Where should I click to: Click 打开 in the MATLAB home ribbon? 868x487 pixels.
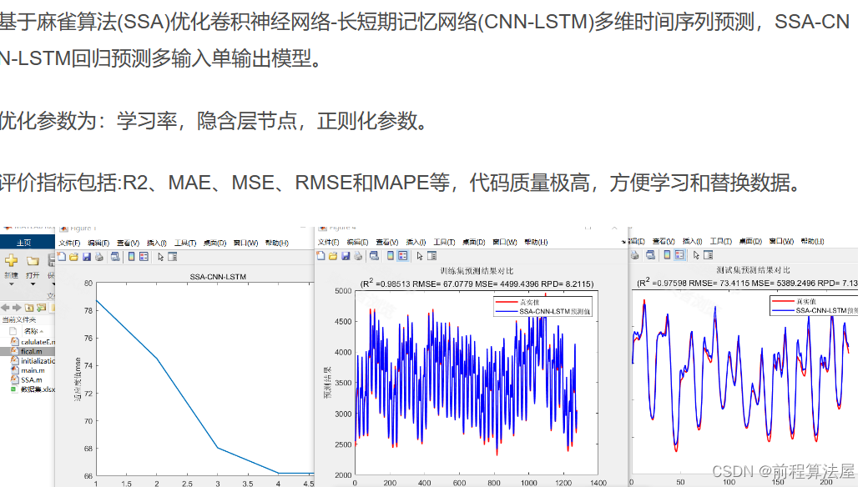point(33,274)
